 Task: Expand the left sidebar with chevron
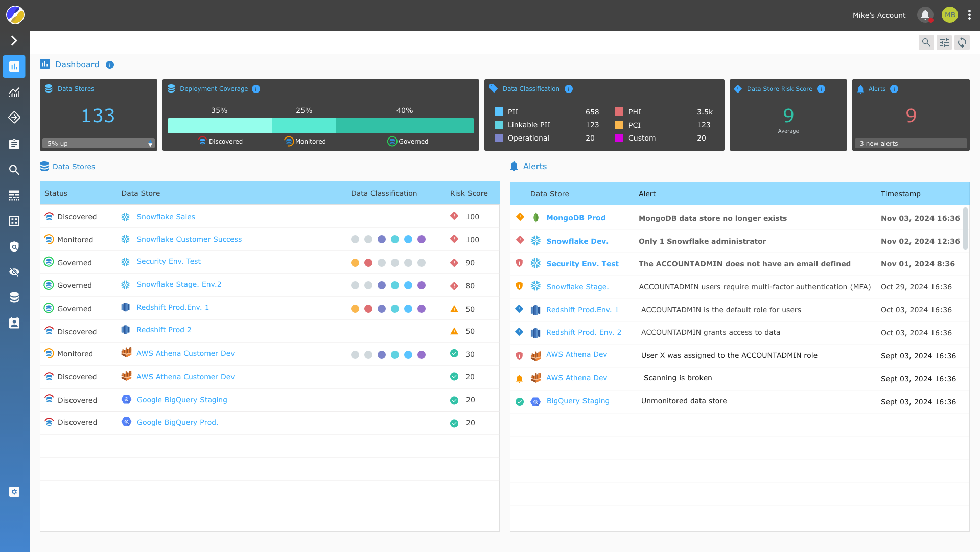[x=14, y=40]
